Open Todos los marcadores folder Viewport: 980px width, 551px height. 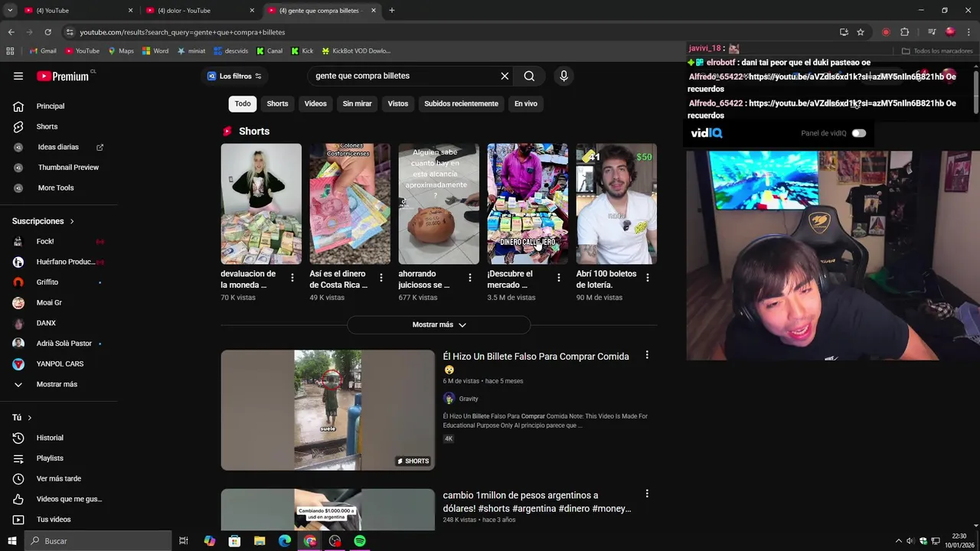[937, 51]
